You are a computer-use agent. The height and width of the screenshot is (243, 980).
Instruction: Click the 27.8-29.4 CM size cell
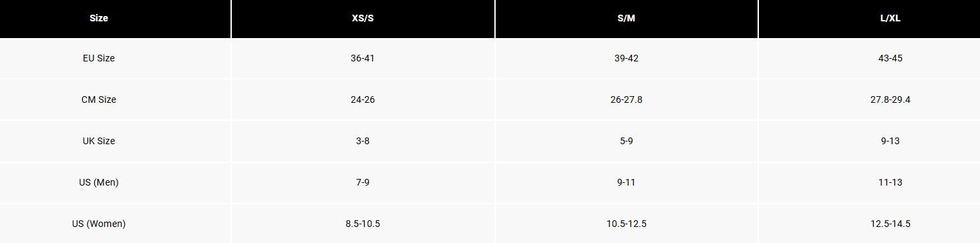890,99
